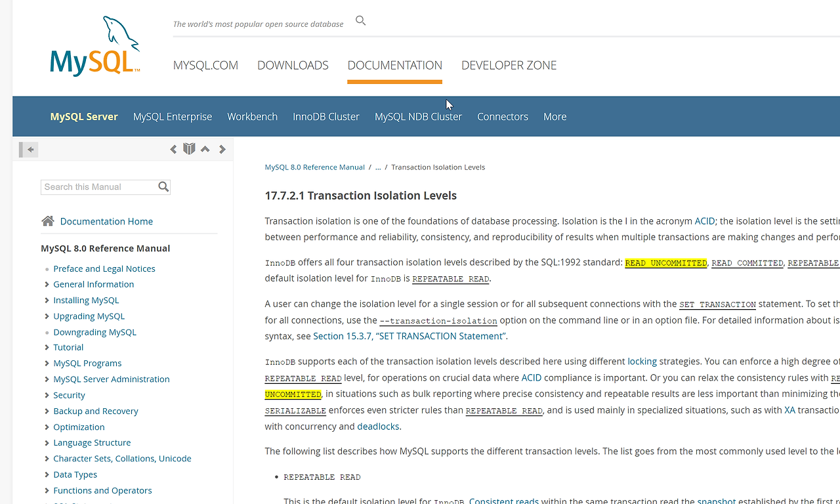Go up one level with the caret icon
Screen dimensions: 840x504
[205, 149]
